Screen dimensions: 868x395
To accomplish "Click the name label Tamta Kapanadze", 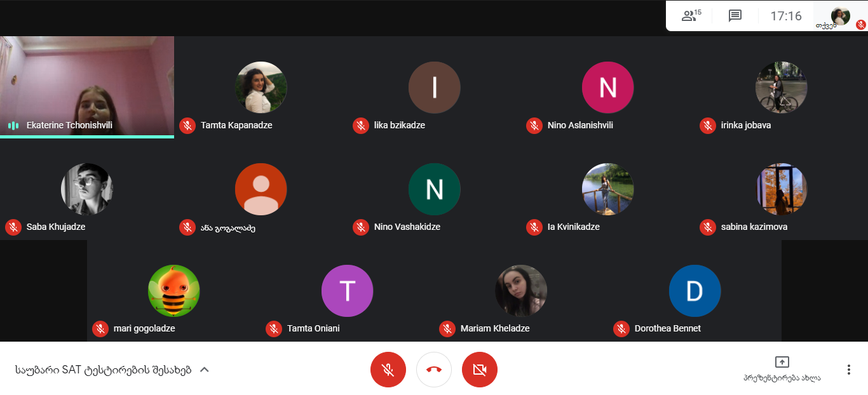I will point(236,126).
